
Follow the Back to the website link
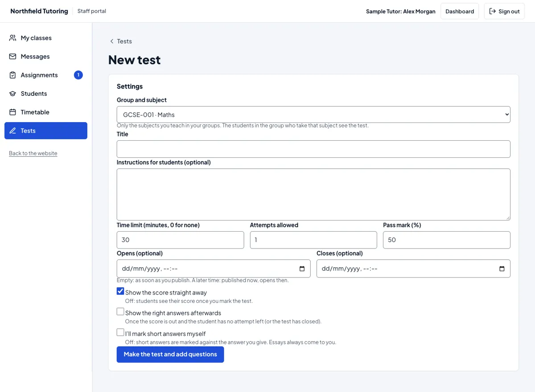[x=33, y=153]
